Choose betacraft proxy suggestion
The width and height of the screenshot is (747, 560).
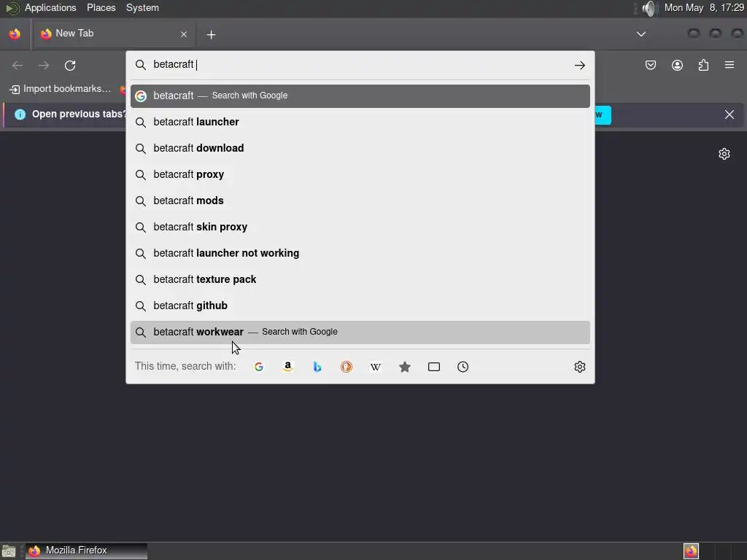point(360,174)
